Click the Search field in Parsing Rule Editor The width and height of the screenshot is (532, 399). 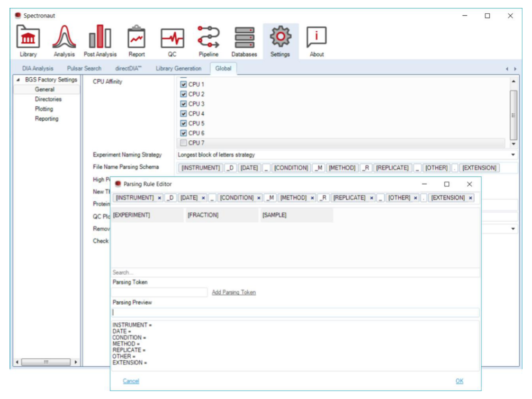tap(295, 273)
